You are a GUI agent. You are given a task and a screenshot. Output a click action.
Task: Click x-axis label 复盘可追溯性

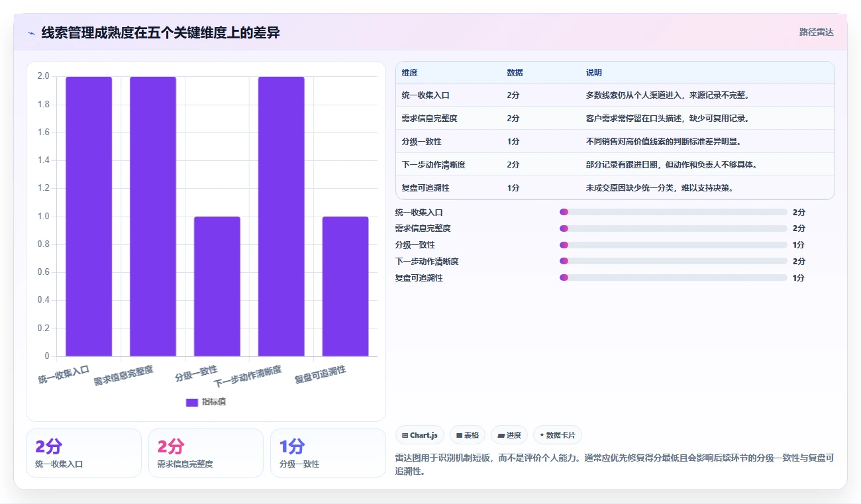coord(321,374)
